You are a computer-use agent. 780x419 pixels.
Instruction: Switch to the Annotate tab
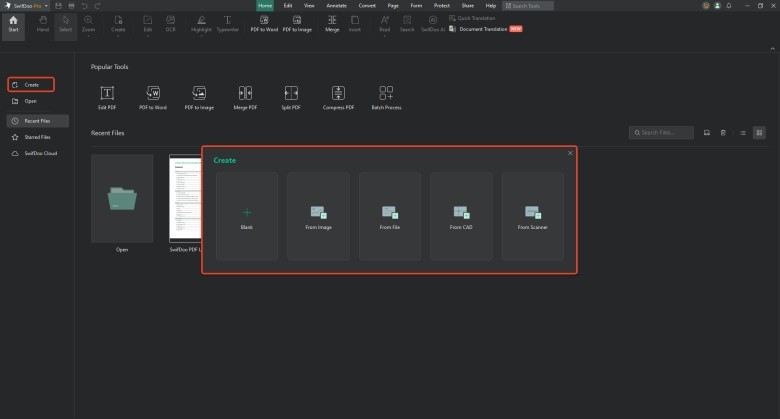point(336,5)
